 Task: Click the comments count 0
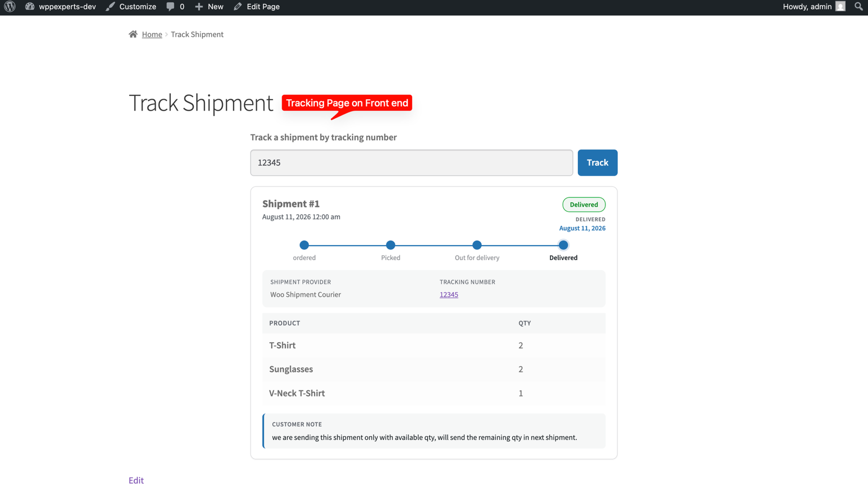click(x=182, y=7)
